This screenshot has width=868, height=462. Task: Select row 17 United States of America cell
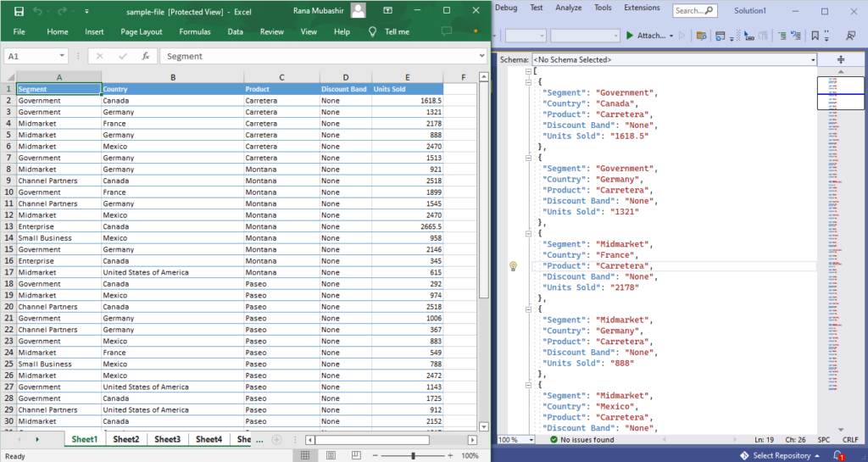(x=172, y=272)
